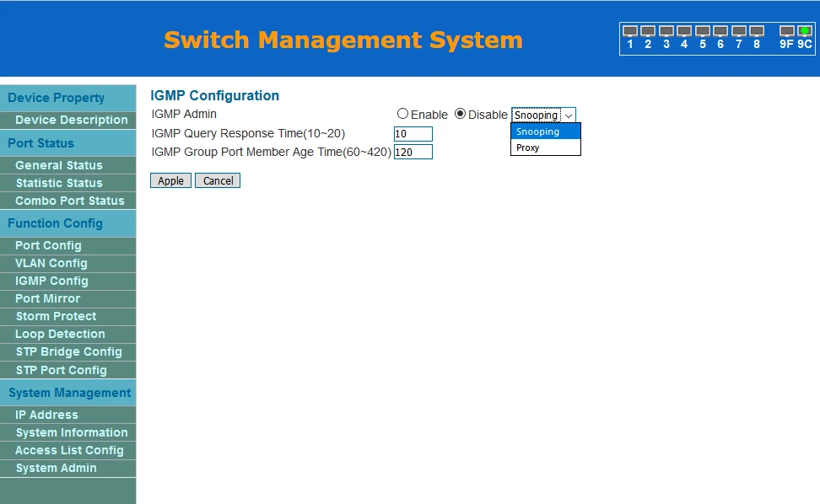Select the IGMP Admin Enable radio button
The height and width of the screenshot is (504, 820).
tap(402, 114)
